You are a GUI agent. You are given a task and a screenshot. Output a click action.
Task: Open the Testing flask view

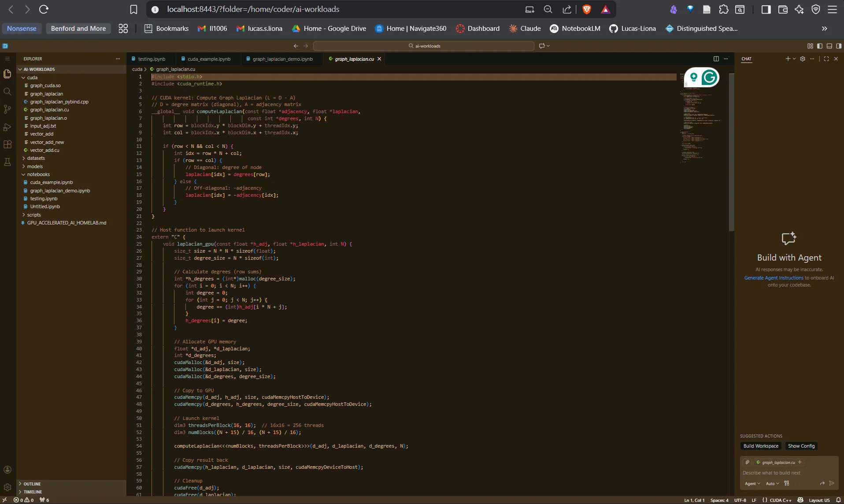(7, 162)
